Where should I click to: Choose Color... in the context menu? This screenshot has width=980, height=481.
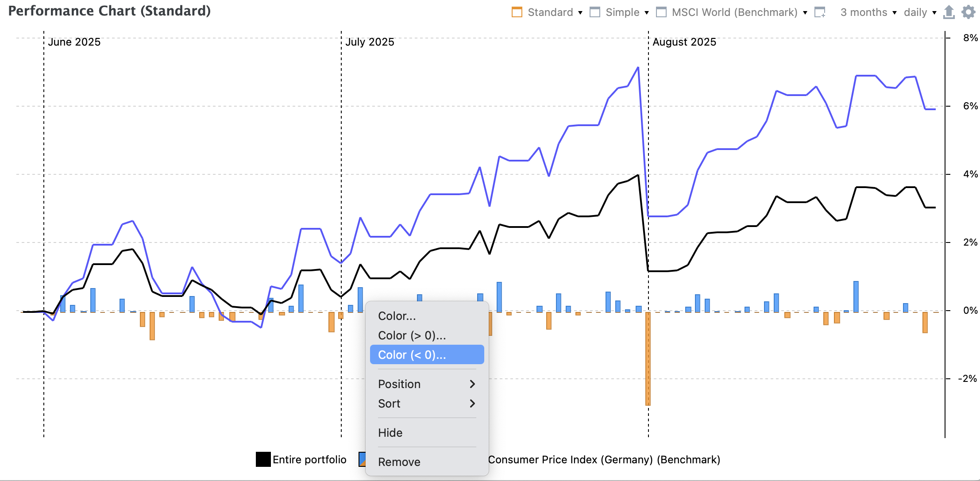pos(397,316)
